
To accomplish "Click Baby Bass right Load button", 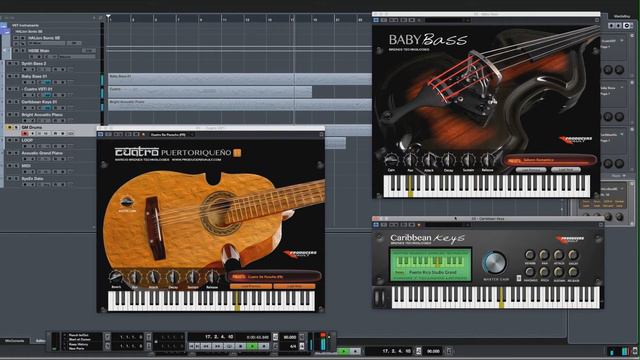I will tap(566, 169).
